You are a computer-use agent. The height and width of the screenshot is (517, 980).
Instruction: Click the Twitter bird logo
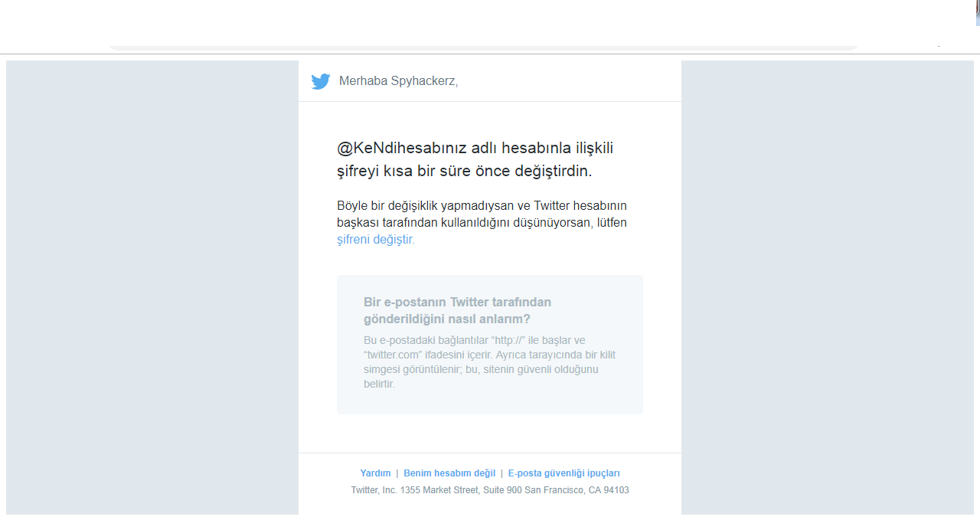pyautogui.click(x=320, y=81)
